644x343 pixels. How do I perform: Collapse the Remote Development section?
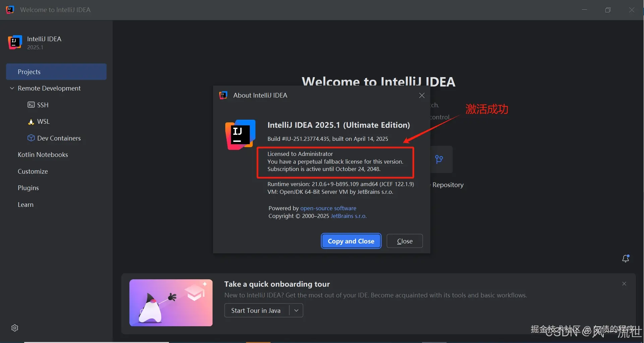click(12, 88)
